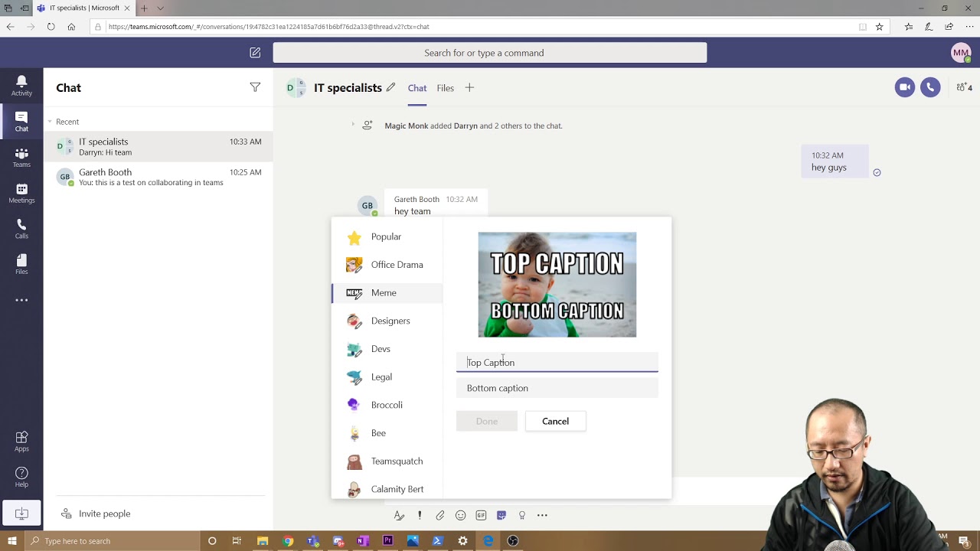Image resolution: width=980 pixels, height=551 pixels.
Task: Open a new browser tab
Action: click(143, 8)
